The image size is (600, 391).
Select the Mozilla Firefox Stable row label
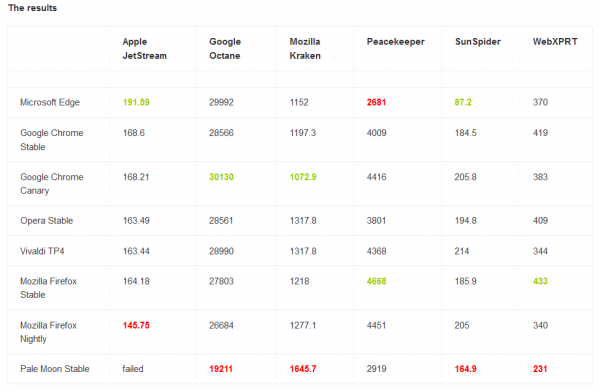tap(48, 288)
